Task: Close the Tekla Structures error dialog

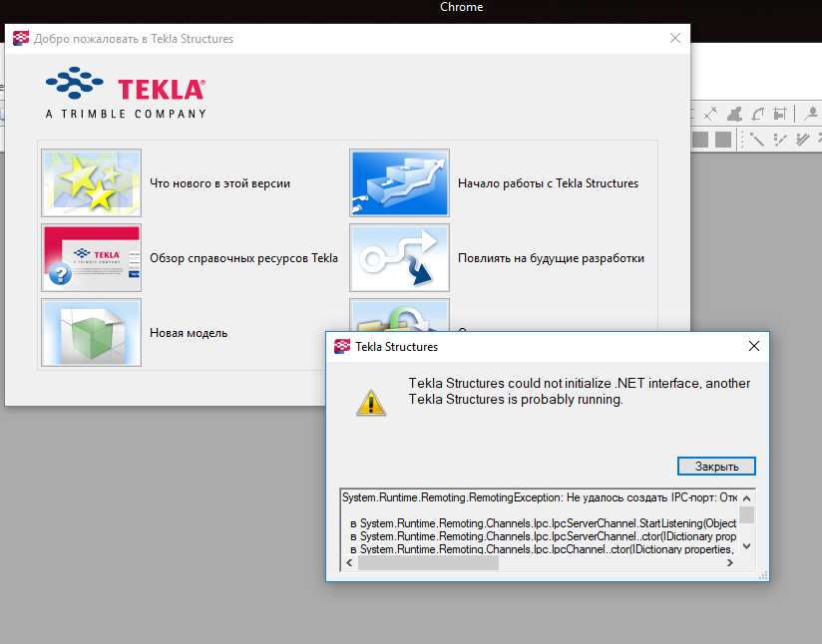Action: (754, 346)
